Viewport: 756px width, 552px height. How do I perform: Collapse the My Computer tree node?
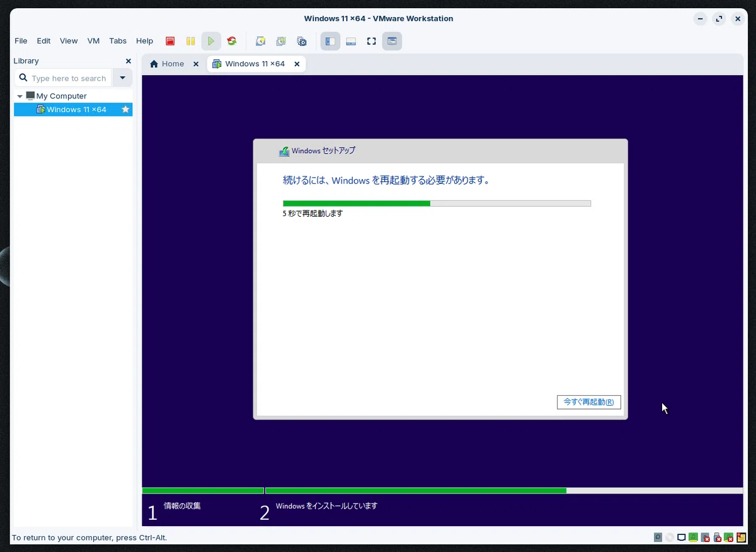pyautogui.click(x=20, y=96)
